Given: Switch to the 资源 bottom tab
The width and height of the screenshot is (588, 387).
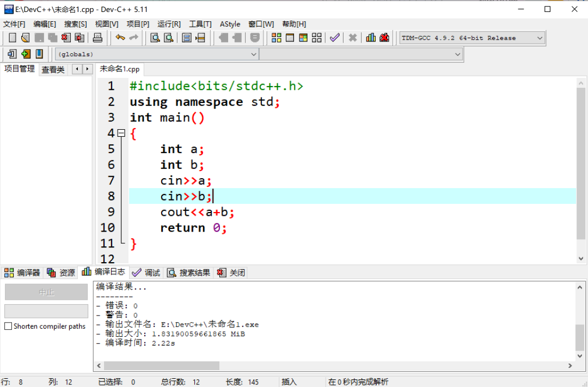Looking at the screenshot, I should tap(61, 273).
